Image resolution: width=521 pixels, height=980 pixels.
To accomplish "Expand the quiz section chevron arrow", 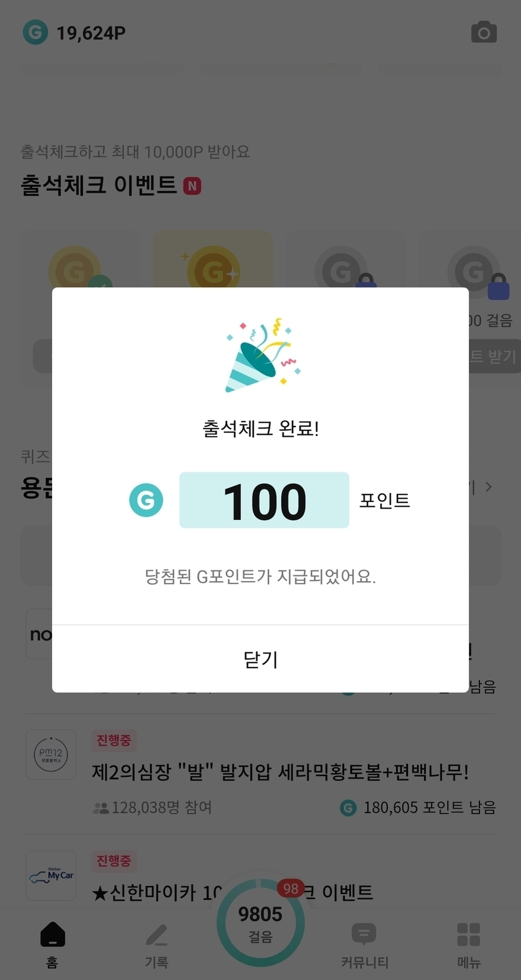I will (x=489, y=487).
